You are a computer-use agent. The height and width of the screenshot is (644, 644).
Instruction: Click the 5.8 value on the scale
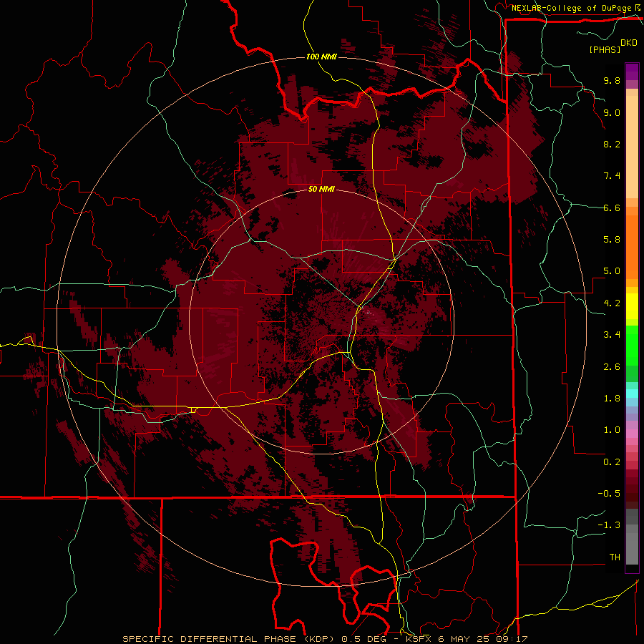pyautogui.click(x=612, y=240)
